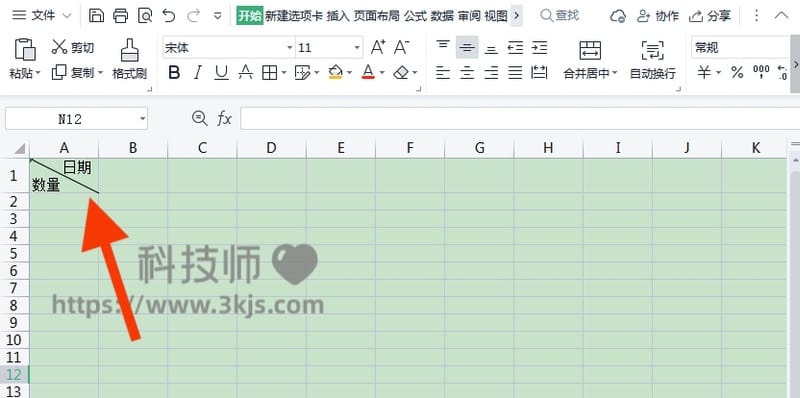
Task: Click the Redo arrow icon
Action: [x=193, y=16]
